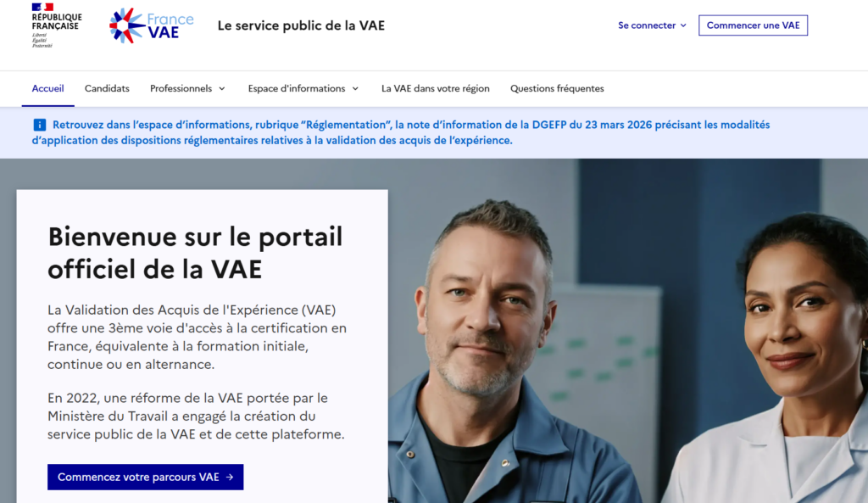Click arrow icon on Commencez votre parcours button
The image size is (868, 503).
(230, 477)
